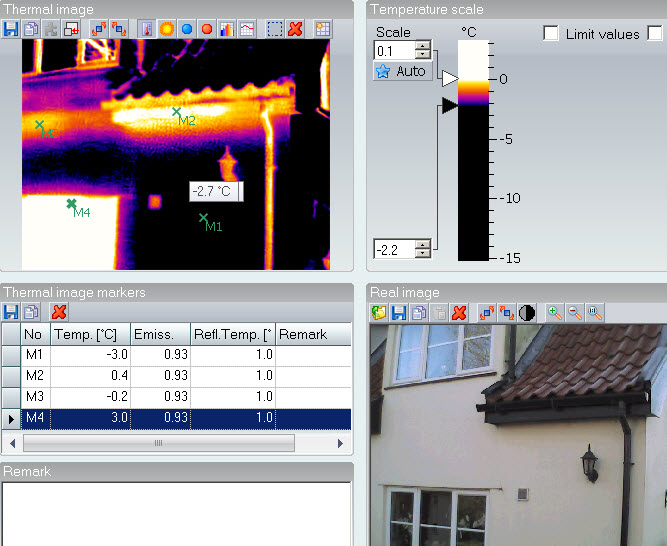Increase the upper scale value 0.1 with up arrow
This screenshot has height=546, width=667.
(423, 45)
